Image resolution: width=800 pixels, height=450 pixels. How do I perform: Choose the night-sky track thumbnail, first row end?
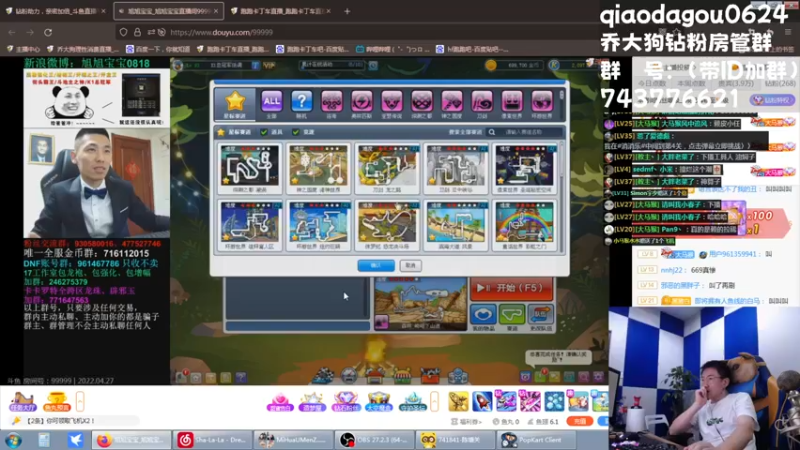tap(524, 168)
